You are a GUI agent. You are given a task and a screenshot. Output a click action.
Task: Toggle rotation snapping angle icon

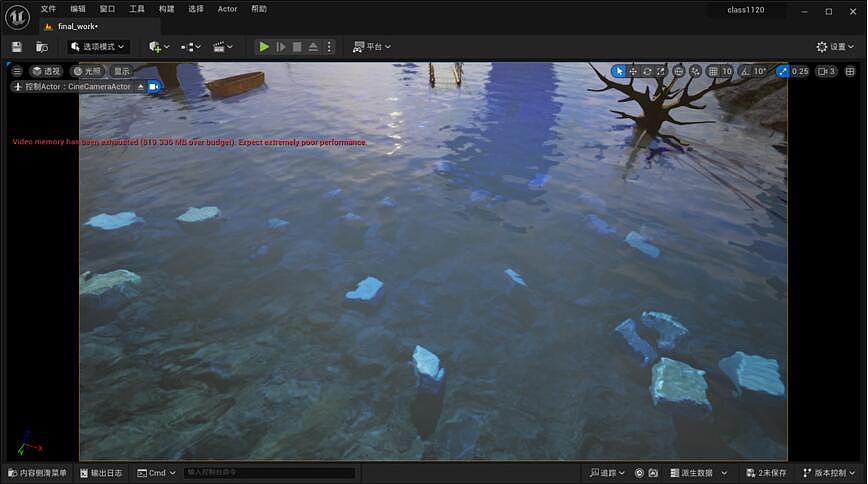pos(746,71)
